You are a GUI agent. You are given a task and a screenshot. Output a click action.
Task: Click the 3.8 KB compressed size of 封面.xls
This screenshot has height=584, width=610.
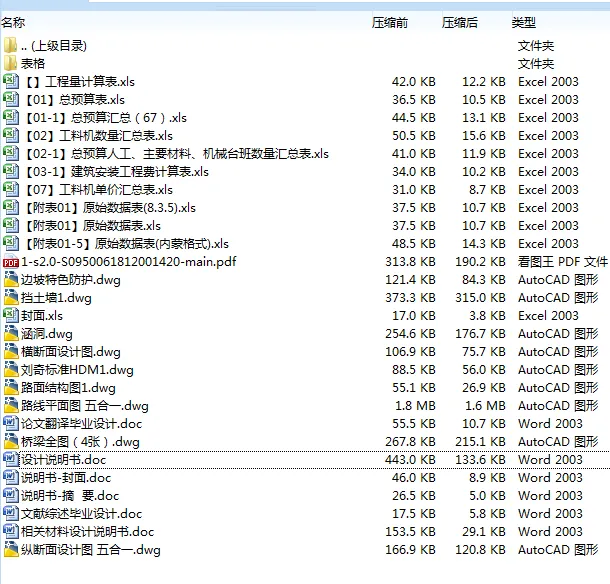(487, 316)
